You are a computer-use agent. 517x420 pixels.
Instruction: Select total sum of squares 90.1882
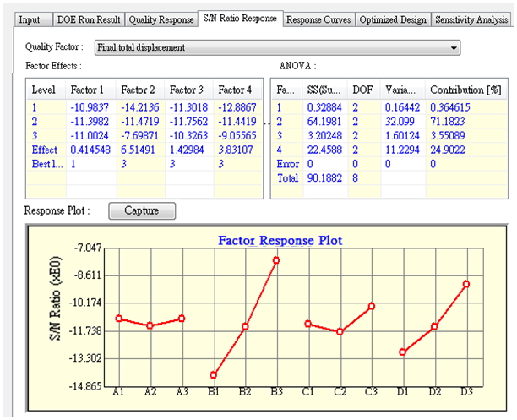coord(324,178)
